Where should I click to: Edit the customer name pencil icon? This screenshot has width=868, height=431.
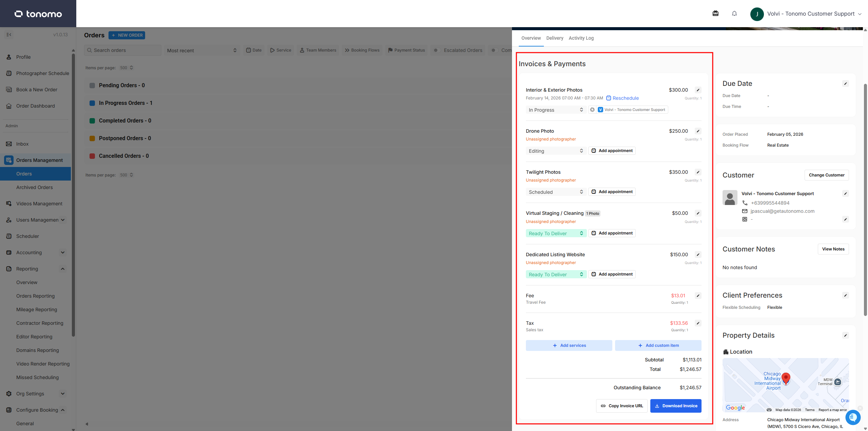[846, 193]
